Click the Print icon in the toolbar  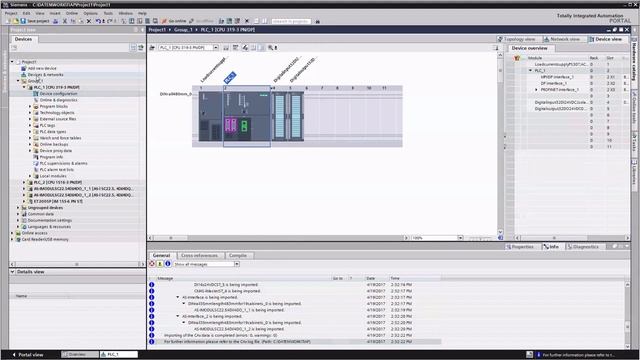click(56, 21)
